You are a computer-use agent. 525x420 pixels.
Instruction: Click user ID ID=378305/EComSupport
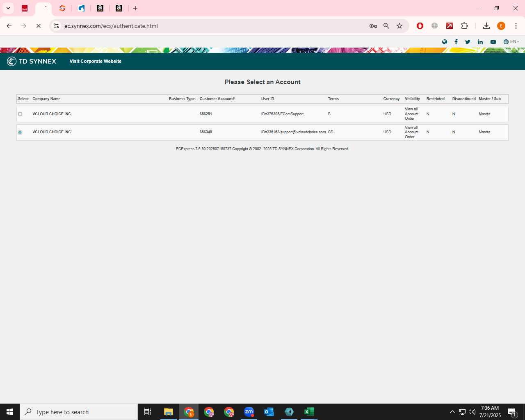(283, 114)
